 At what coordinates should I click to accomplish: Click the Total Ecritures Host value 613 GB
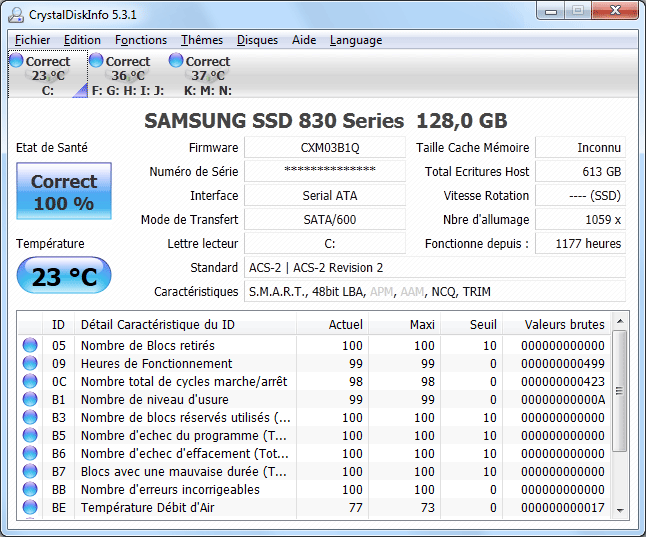click(x=580, y=171)
